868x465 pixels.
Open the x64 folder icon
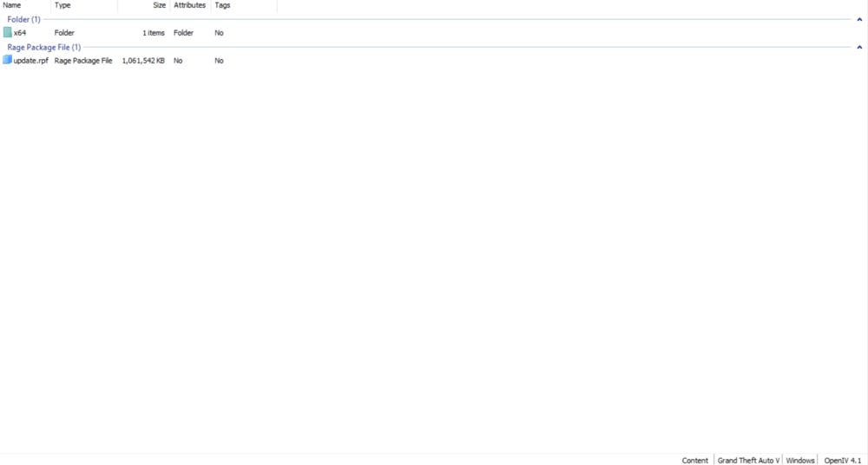pos(7,33)
